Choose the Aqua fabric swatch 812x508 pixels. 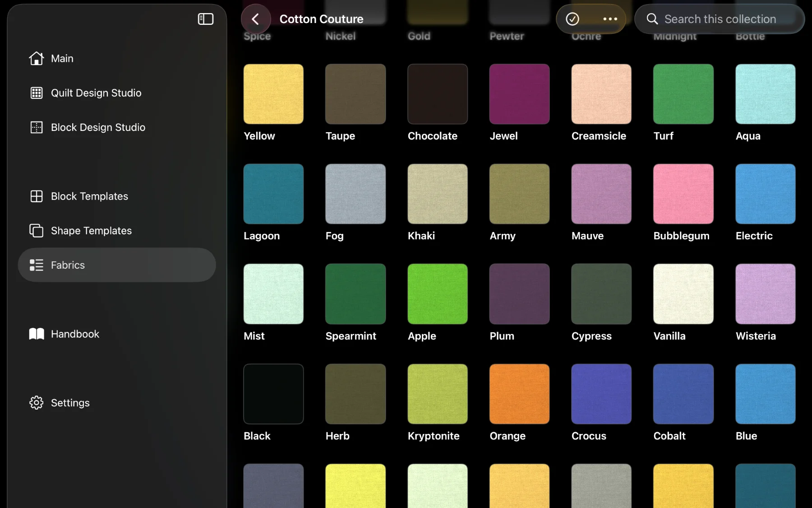coord(766,94)
